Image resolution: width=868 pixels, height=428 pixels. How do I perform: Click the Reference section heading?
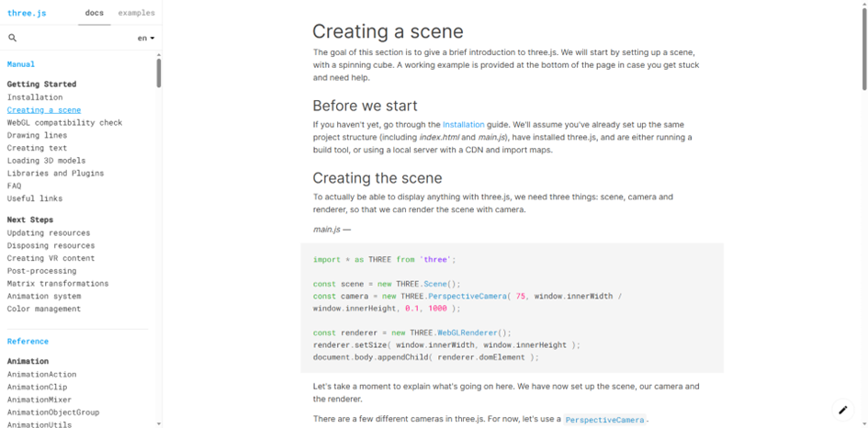tap(28, 341)
